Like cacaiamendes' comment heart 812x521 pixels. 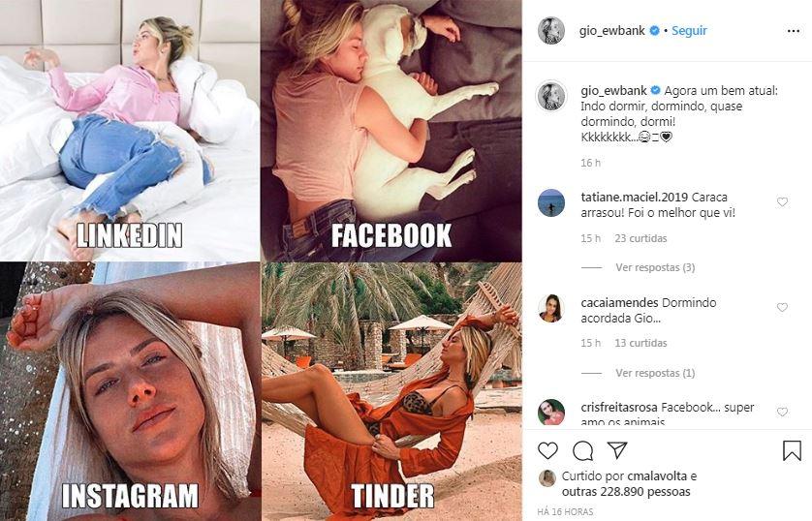pyautogui.click(x=782, y=307)
